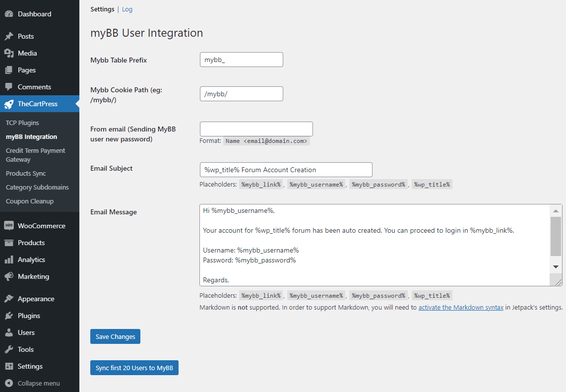Click the Dashboard gauge icon

click(x=9, y=14)
